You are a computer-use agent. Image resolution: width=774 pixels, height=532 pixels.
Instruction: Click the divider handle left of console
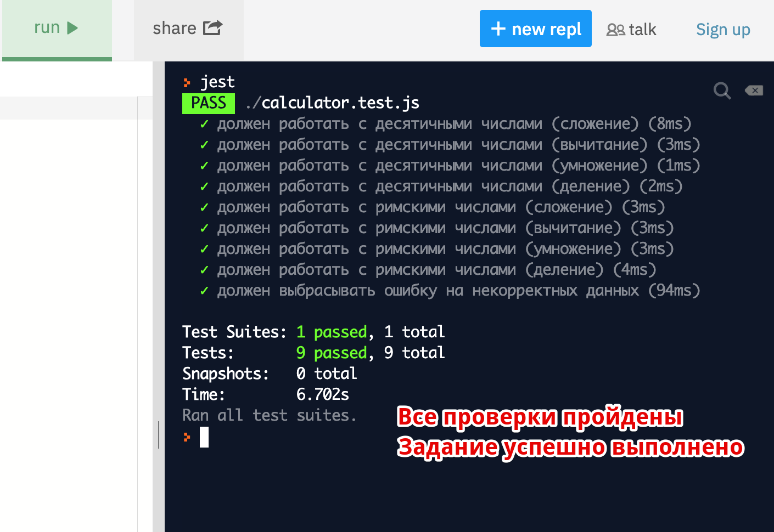point(159,434)
